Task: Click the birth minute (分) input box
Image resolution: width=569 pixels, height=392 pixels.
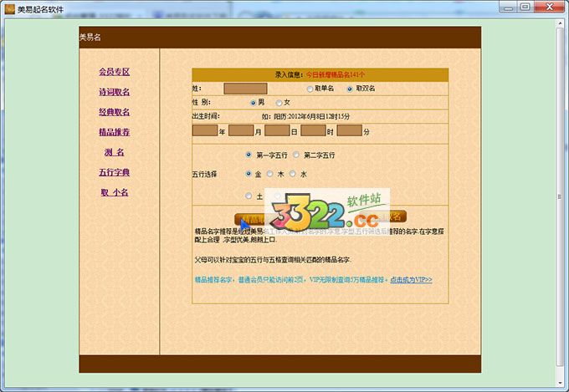Action: pyautogui.click(x=350, y=130)
